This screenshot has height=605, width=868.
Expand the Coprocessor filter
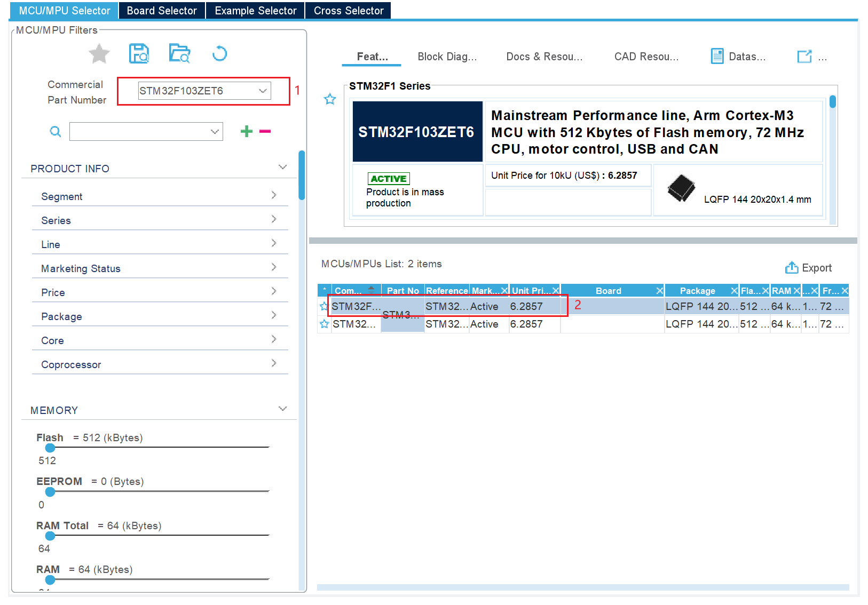click(x=274, y=363)
